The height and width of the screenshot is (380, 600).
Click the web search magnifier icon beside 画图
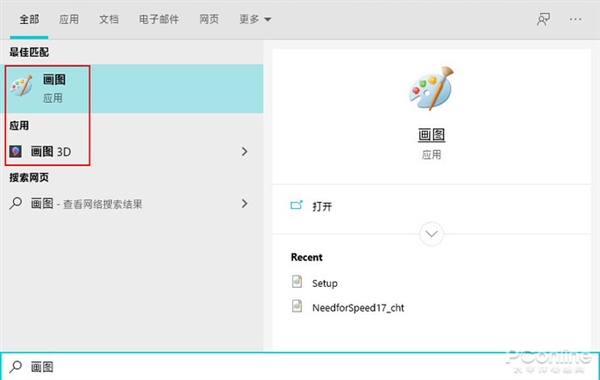[x=16, y=203]
